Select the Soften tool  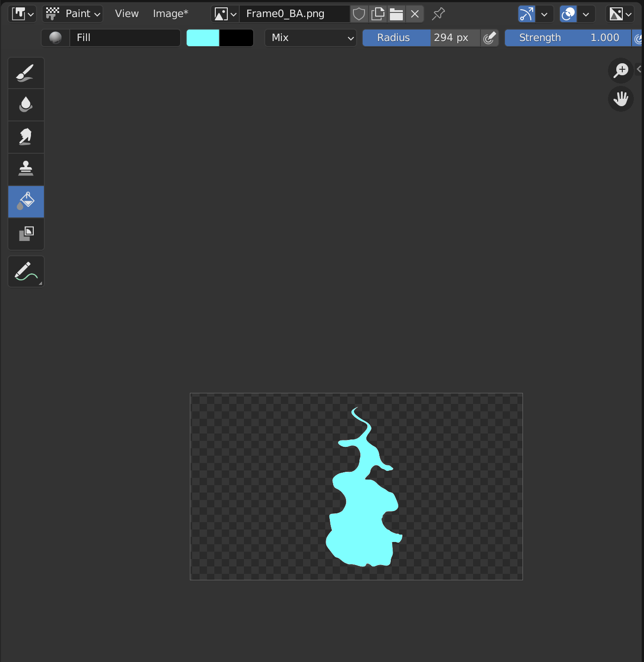[26, 105]
